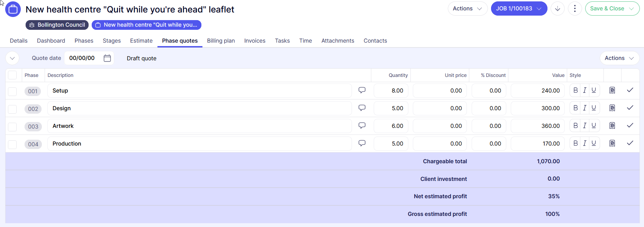
Task: Open the Save & Close dropdown arrow
Action: [x=632, y=9]
